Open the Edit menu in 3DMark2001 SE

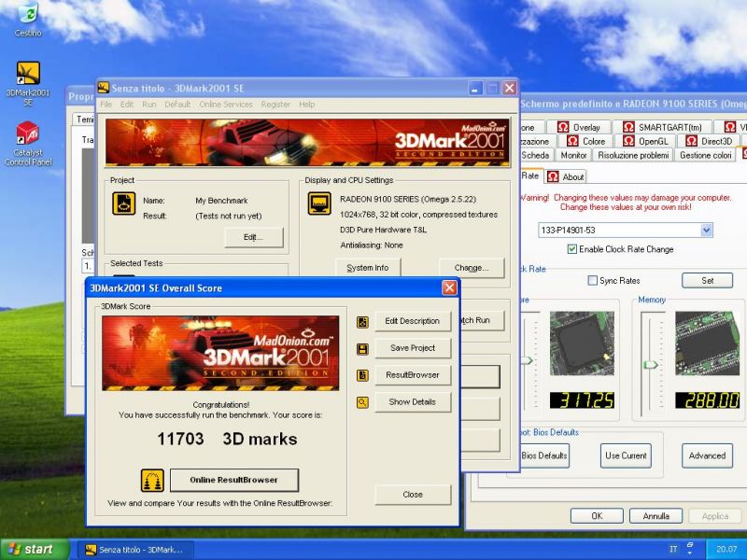tap(127, 105)
